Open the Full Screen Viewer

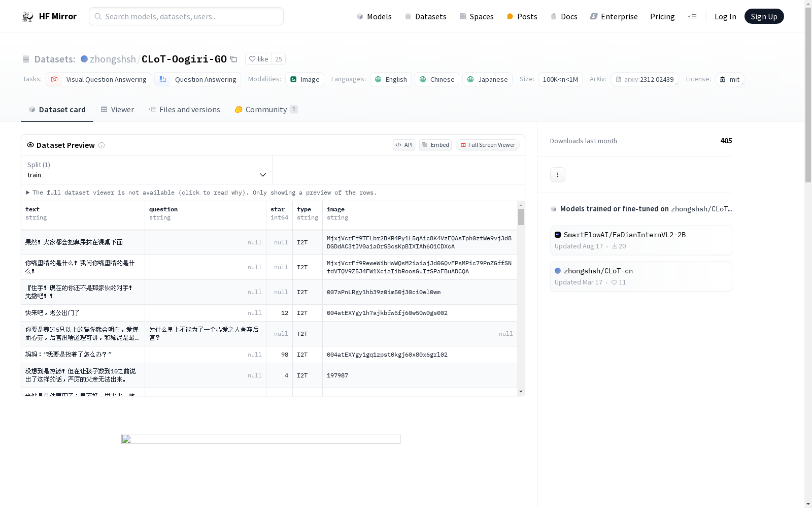click(488, 145)
